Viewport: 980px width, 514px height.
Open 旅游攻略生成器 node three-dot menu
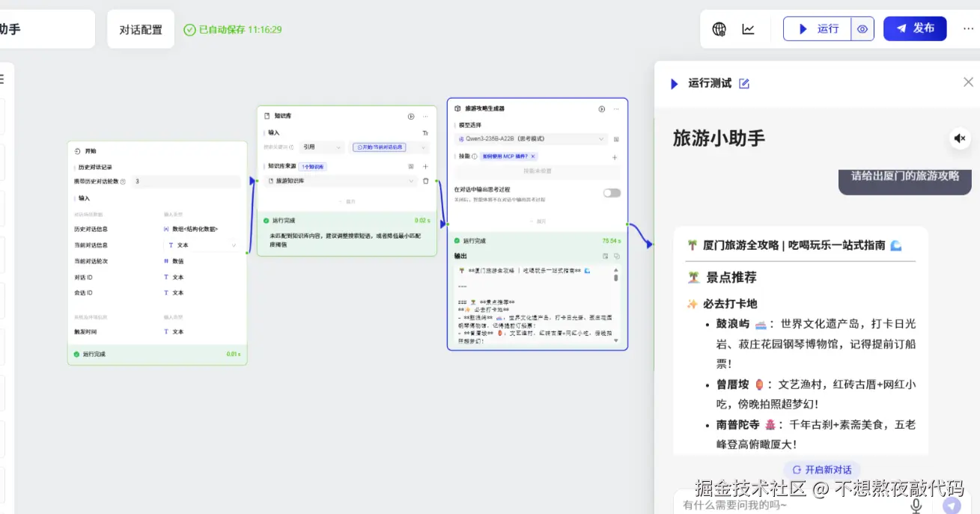pos(617,108)
